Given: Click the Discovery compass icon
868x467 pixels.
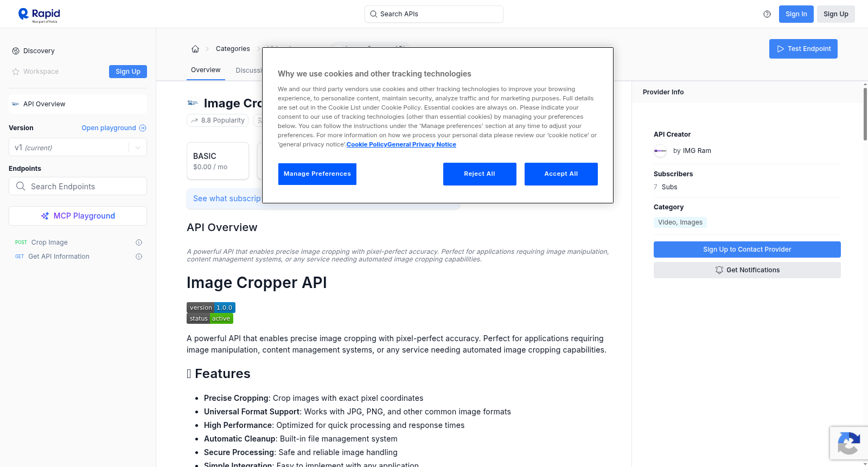Looking at the screenshot, I should point(16,51).
